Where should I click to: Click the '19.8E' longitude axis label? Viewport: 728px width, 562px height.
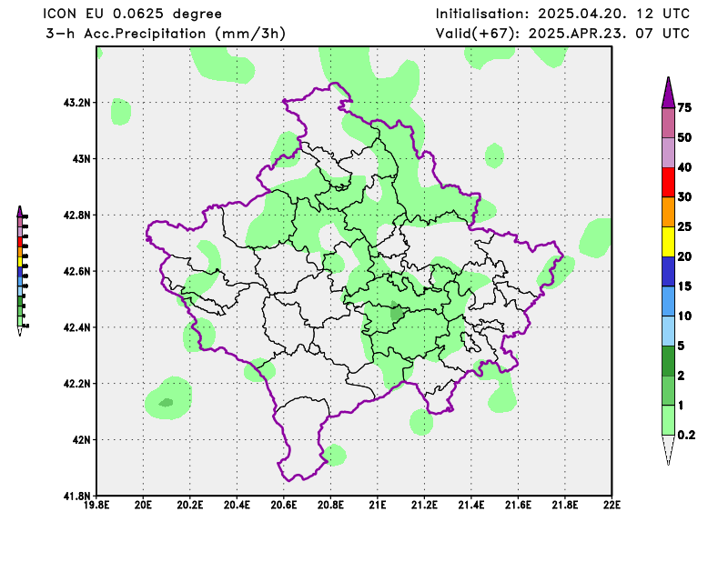(x=96, y=505)
